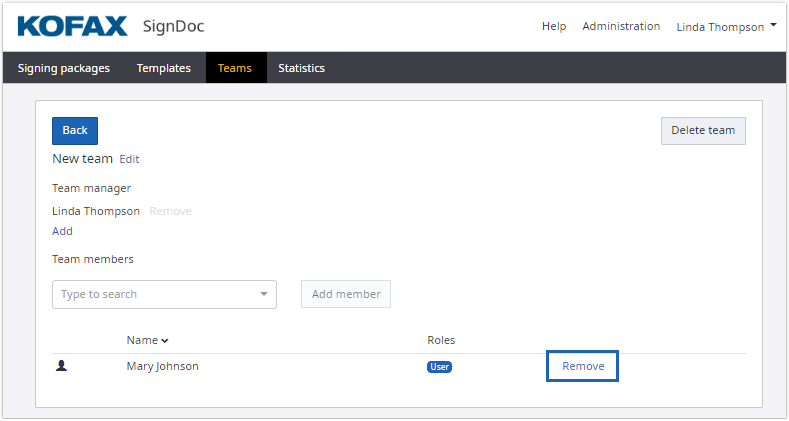Screen dimensions: 789x421
Task: Click the Mary Johnson name entry
Action: click(x=163, y=366)
